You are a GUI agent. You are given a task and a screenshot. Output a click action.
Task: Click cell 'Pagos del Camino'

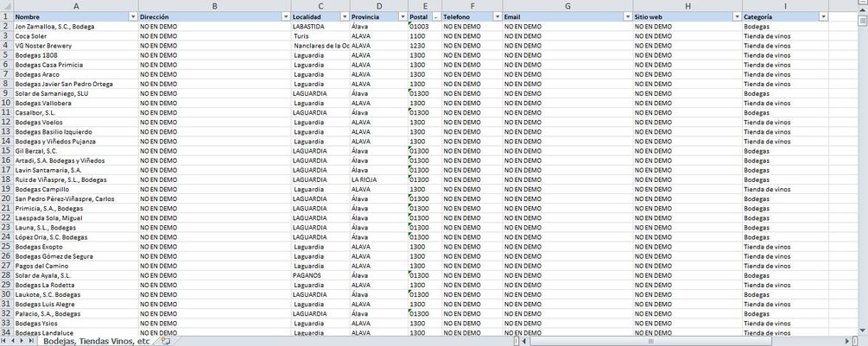click(76, 266)
